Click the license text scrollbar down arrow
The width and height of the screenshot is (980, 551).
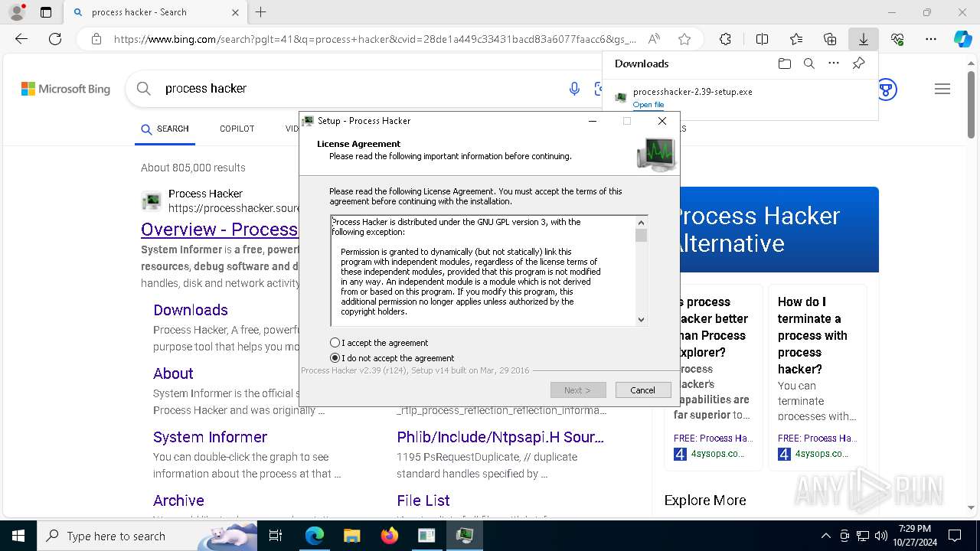(x=642, y=320)
